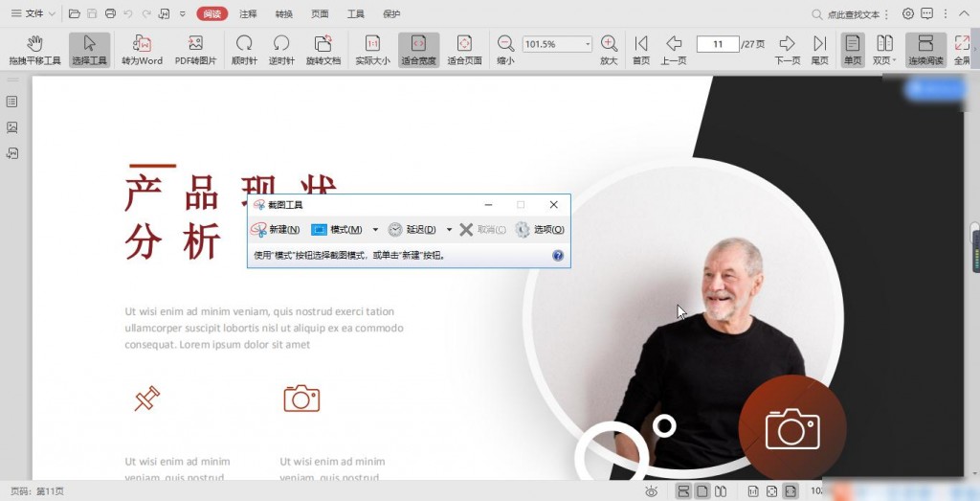
Task: Click the page number field showing 11
Action: [718, 44]
